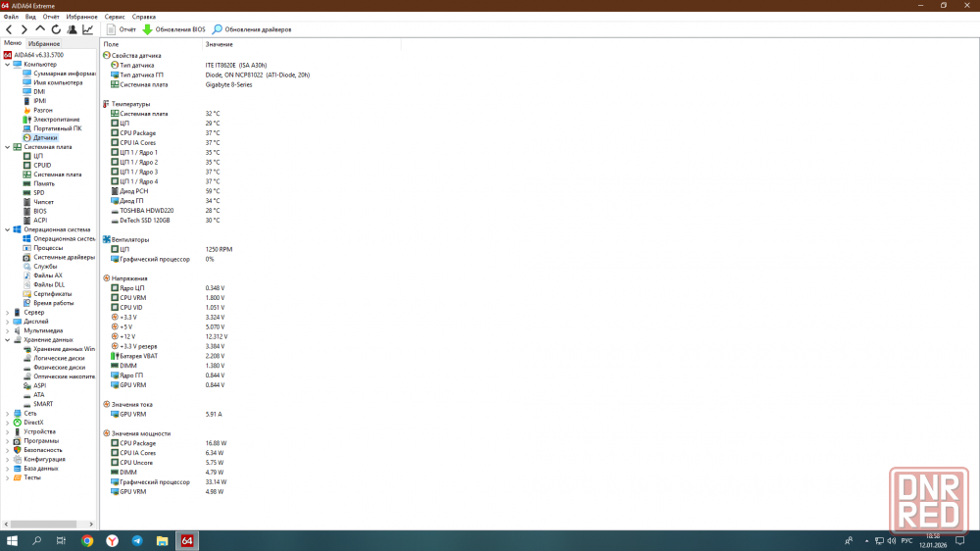Open Google Chrome from the taskbar
The height and width of the screenshot is (551, 980).
[87, 540]
